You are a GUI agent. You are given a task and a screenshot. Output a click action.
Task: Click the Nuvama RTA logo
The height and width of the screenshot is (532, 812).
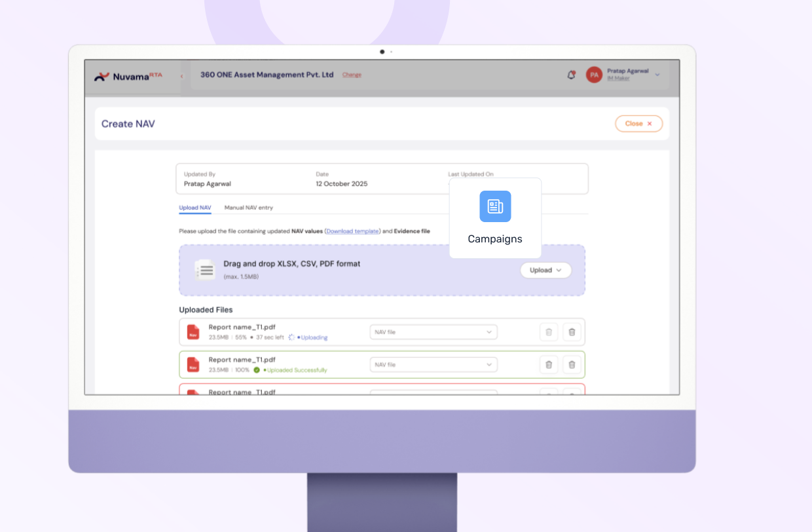click(x=128, y=76)
